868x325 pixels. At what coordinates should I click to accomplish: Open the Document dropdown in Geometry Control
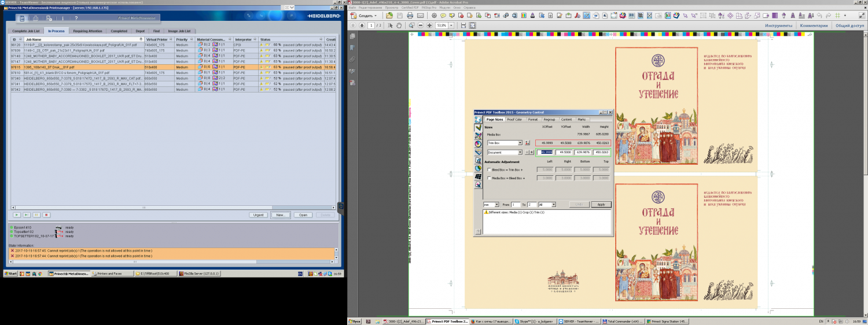pyautogui.click(x=520, y=152)
